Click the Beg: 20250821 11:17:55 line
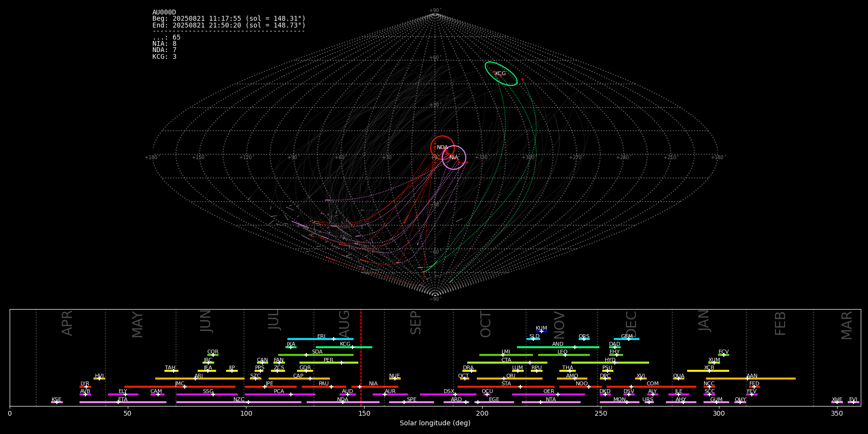 coord(229,19)
